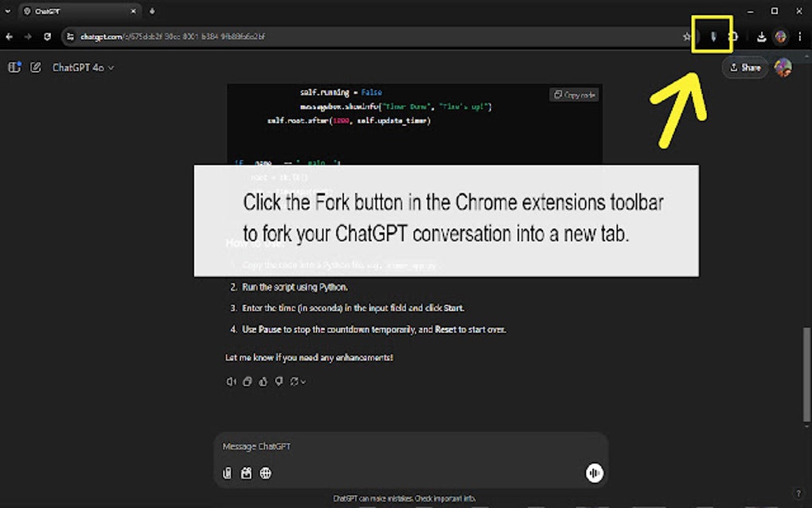Click the Share button
Screen dimensions: 812x508
[x=744, y=67]
